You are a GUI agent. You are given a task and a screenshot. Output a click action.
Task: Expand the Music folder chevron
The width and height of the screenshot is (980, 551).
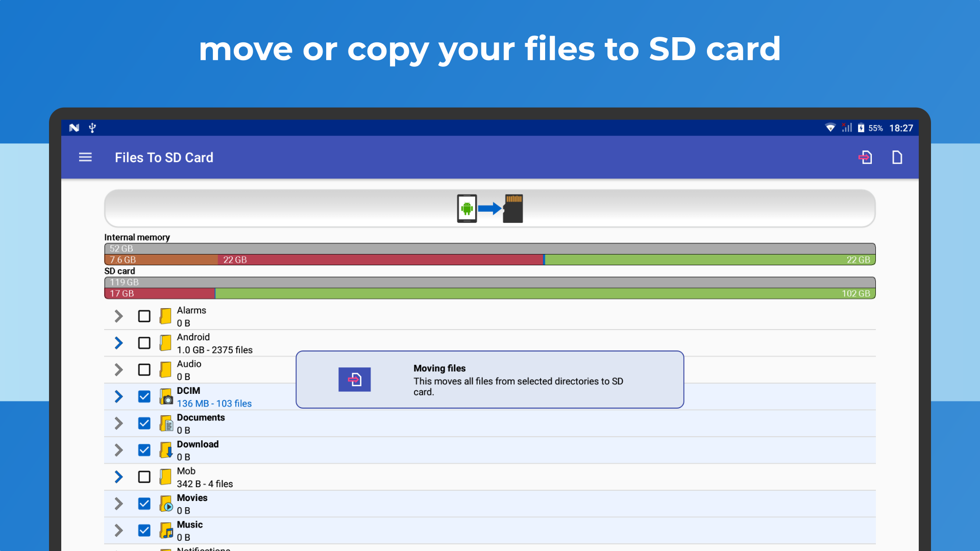(118, 531)
